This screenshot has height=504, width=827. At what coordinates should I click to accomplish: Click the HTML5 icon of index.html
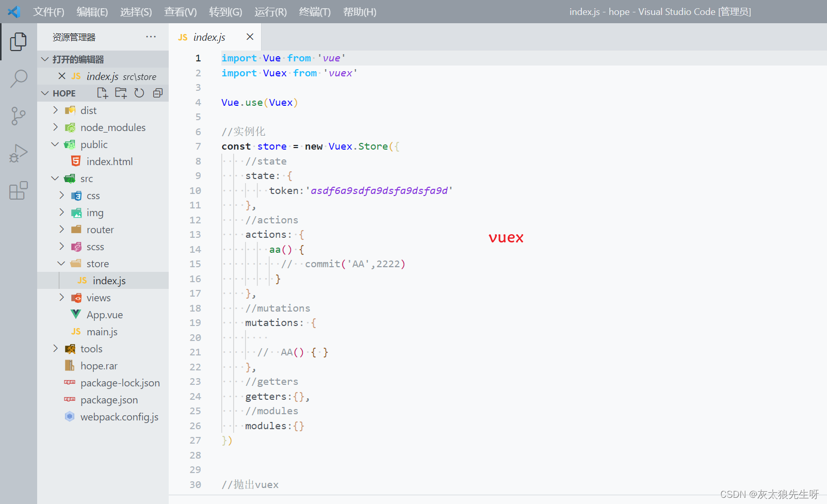76,161
